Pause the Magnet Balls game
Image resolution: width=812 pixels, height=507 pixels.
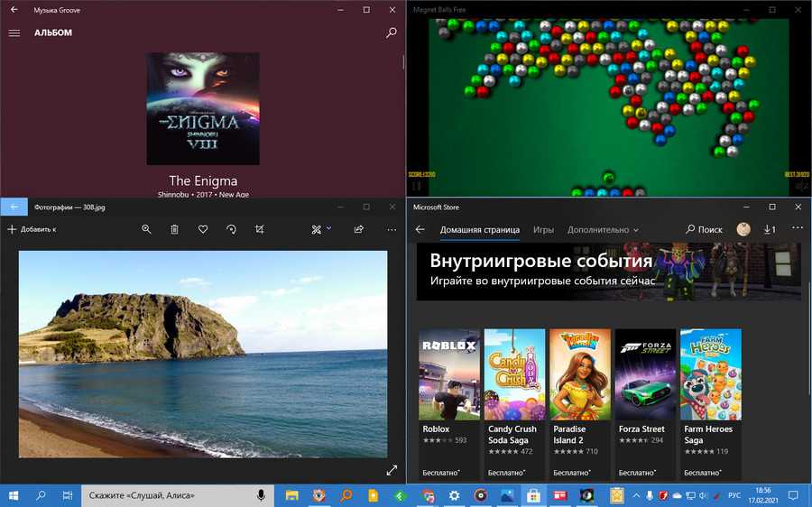(416, 186)
